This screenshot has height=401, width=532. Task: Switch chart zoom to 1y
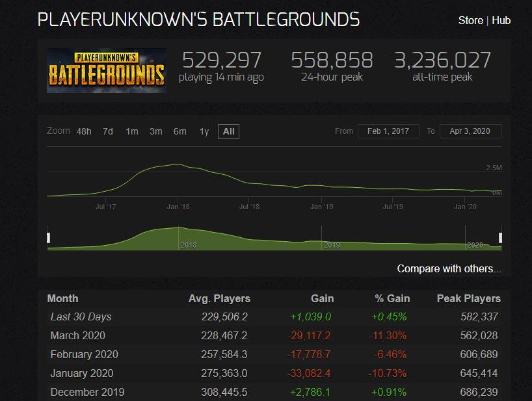[x=204, y=131]
